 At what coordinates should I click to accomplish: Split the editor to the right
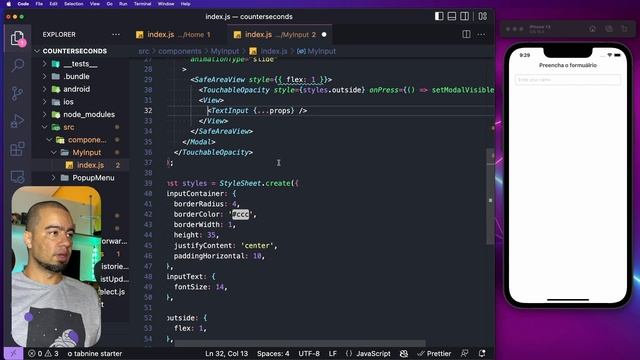click(466, 34)
